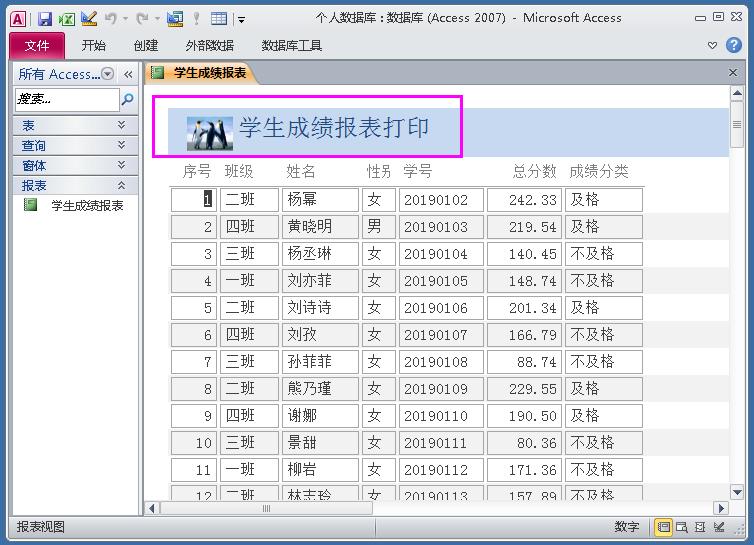Screen dimensions: 754x545
Task: Collapse the navigation pane with double chevron
Action: (x=128, y=74)
